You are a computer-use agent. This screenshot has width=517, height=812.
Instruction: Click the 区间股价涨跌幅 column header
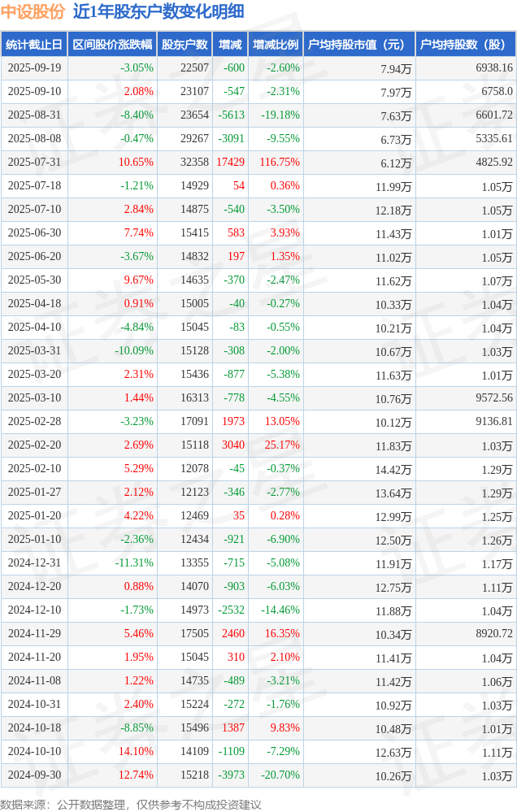coord(112,45)
